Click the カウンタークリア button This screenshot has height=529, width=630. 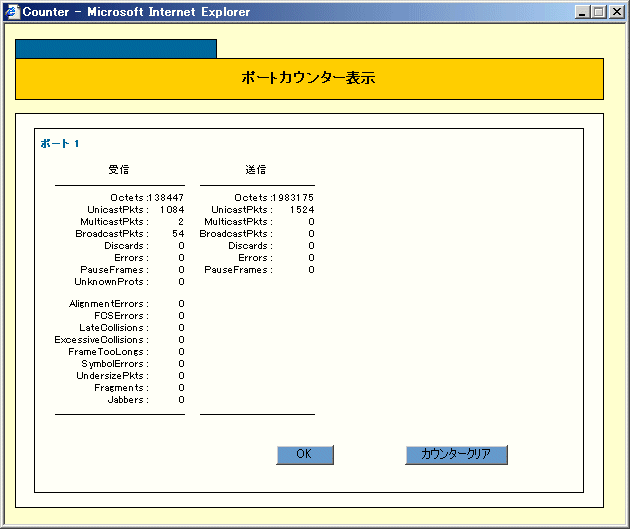(456, 454)
